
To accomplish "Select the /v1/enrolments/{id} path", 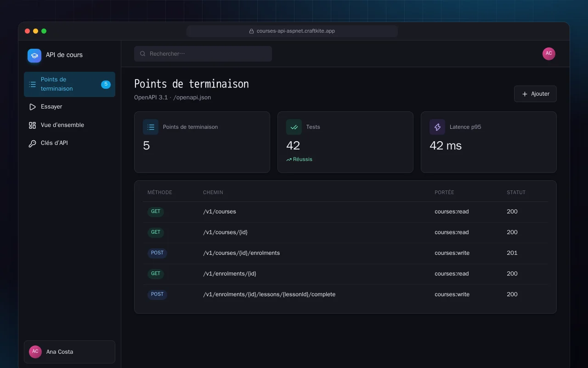I will click(x=230, y=274).
